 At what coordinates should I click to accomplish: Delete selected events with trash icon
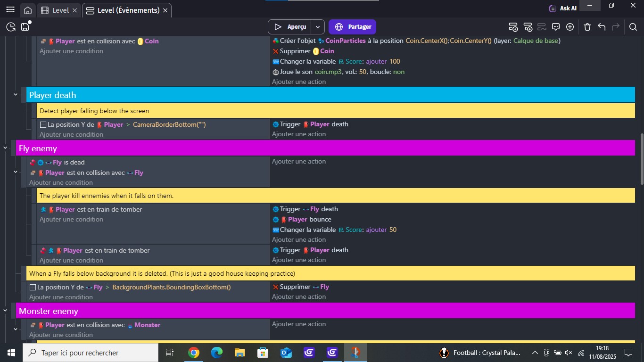pyautogui.click(x=587, y=27)
